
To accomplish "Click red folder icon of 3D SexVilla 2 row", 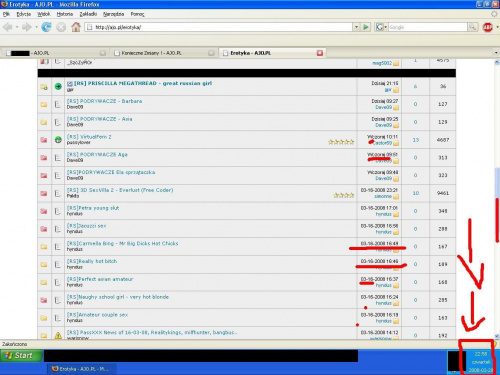I will point(44,193).
